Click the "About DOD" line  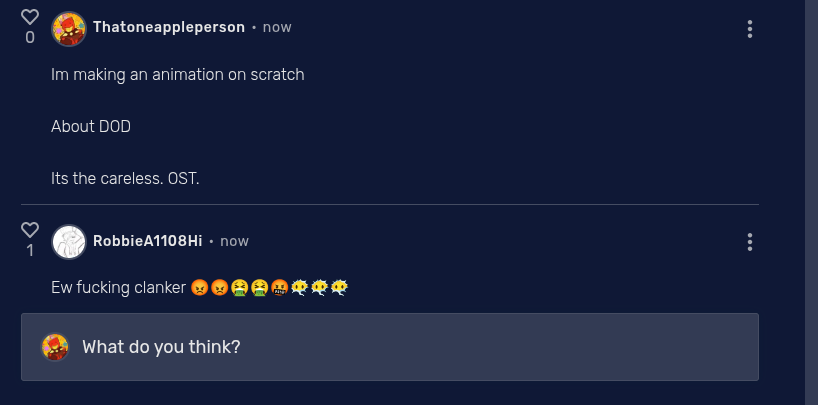(x=91, y=127)
